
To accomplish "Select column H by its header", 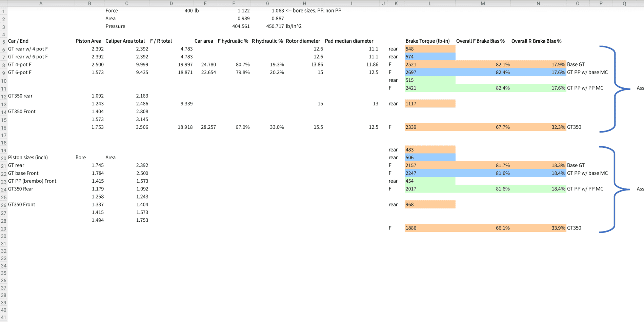I will (x=304, y=3).
